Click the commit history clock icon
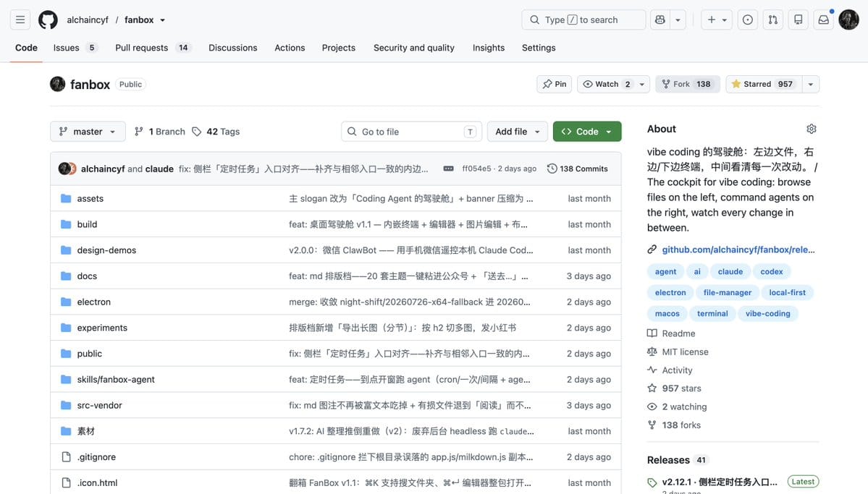Screen dimensions: 868x494 pyautogui.click(x=552, y=169)
